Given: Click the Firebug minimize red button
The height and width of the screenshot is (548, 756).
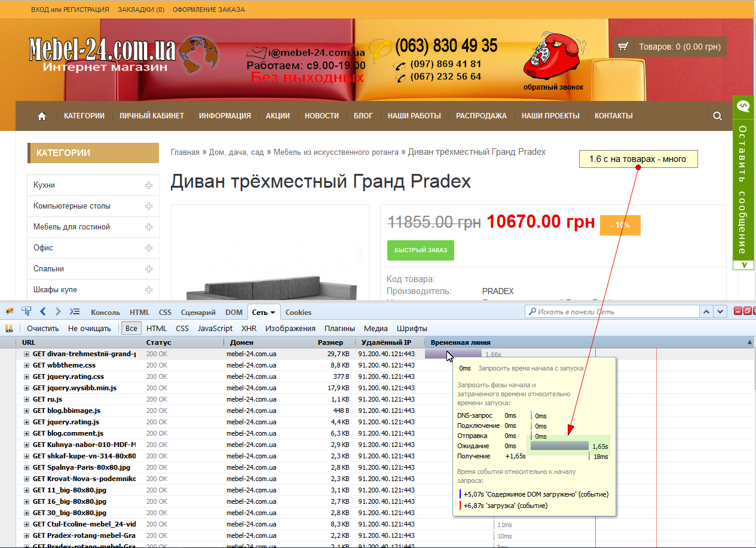Looking at the screenshot, I should click(738, 311).
